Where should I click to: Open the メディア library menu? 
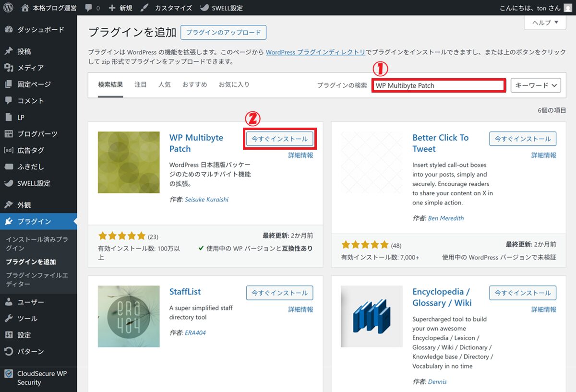[x=30, y=68]
